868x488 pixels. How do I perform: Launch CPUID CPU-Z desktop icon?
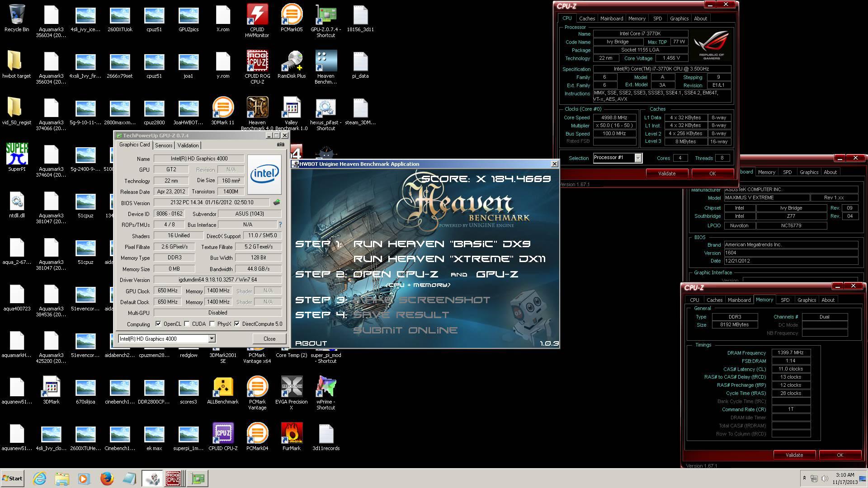[x=222, y=436]
